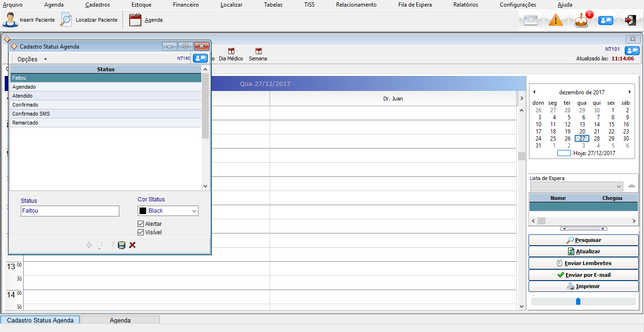Open the birthday cake notifications icon
This screenshot has width=644, height=332.
pyautogui.click(x=581, y=21)
